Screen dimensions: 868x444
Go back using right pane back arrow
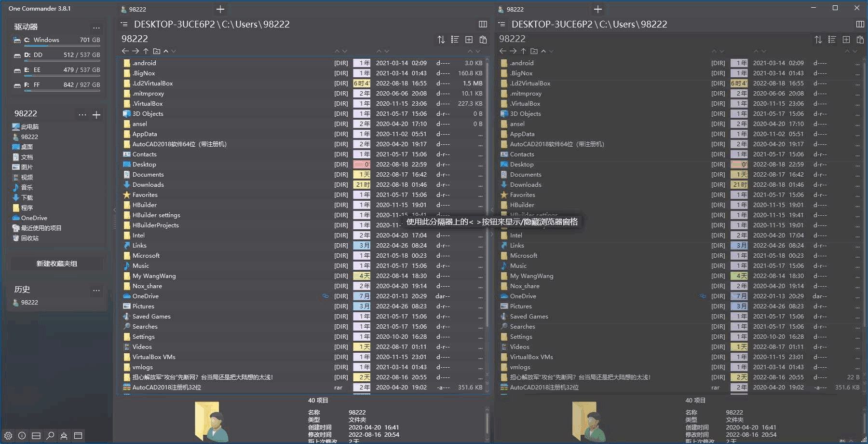(503, 51)
